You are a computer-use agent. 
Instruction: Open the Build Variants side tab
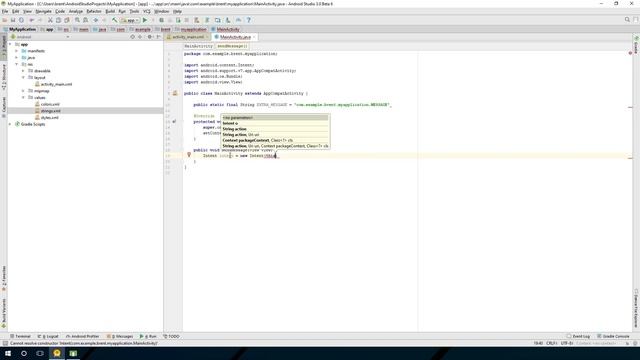click(x=4, y=313)
